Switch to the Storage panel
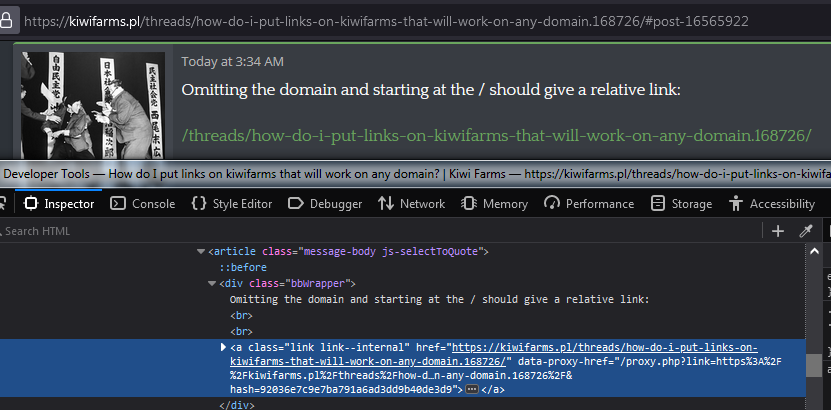 pyautogui.click(x=681, y=204)
